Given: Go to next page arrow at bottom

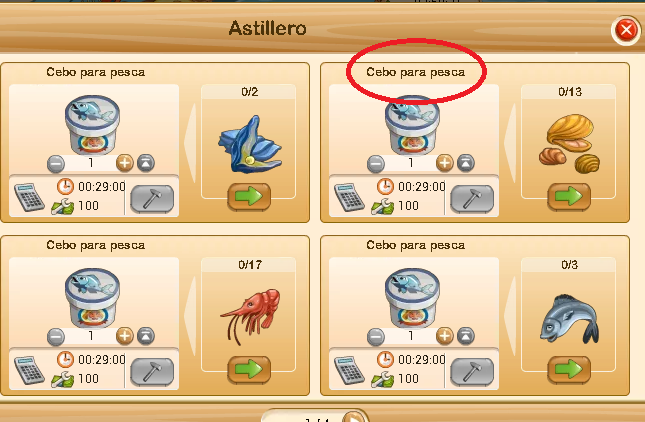Looking at the screenshot, I should click(x=353, y=416).
